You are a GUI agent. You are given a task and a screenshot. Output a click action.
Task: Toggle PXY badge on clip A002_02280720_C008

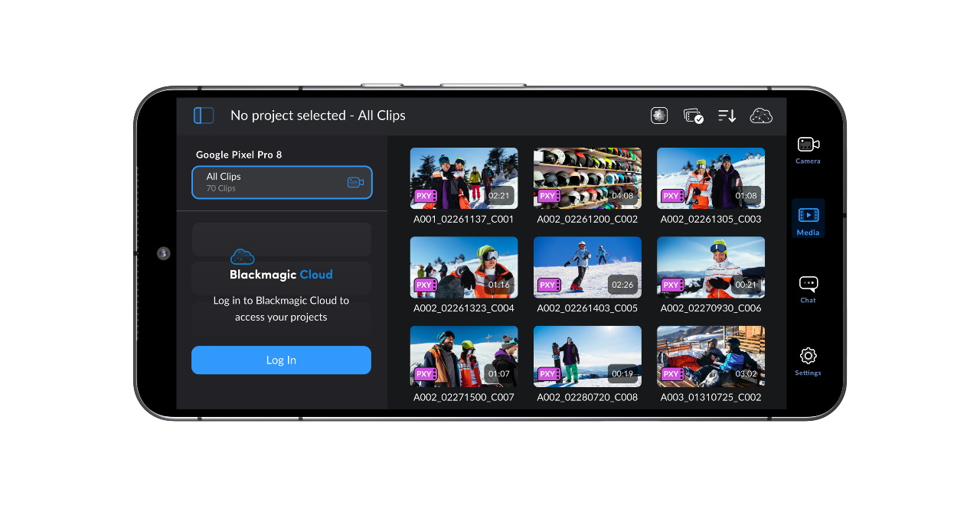(548, 373)
